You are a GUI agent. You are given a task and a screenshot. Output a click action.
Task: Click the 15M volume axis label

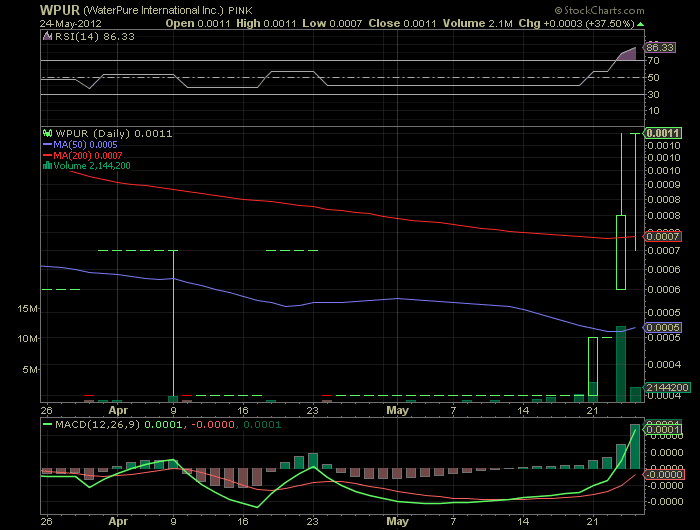point(27,309)
